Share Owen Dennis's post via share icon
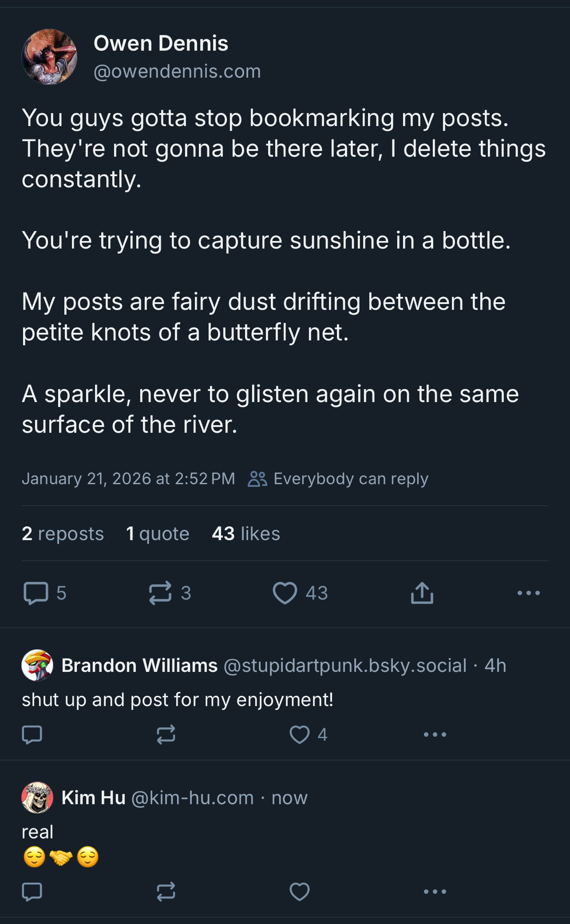 [x=422, y=593]
